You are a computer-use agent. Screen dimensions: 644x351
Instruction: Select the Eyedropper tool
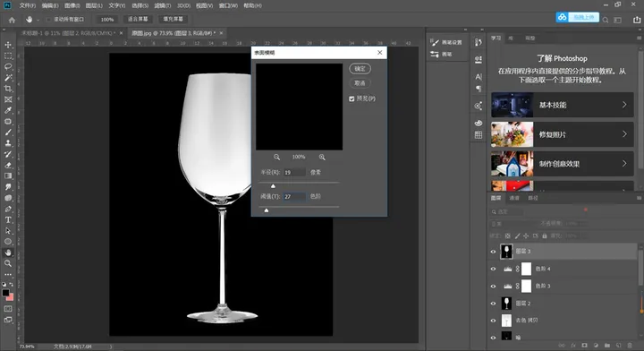(8, 110)
